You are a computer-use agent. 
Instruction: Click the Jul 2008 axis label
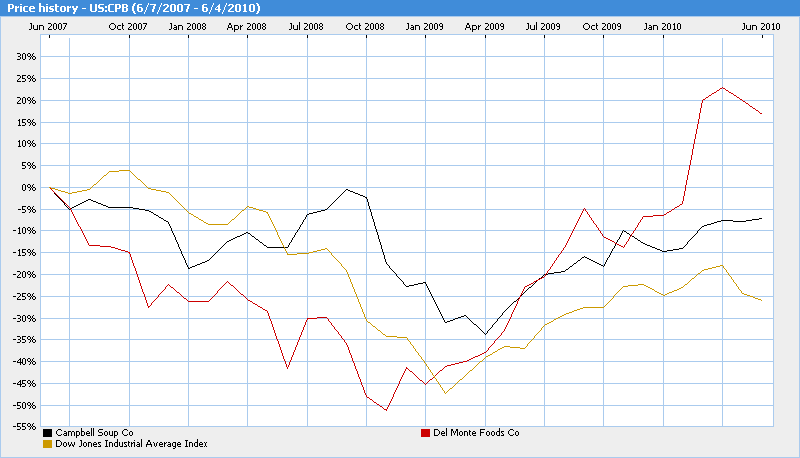[x=306, y=27]
